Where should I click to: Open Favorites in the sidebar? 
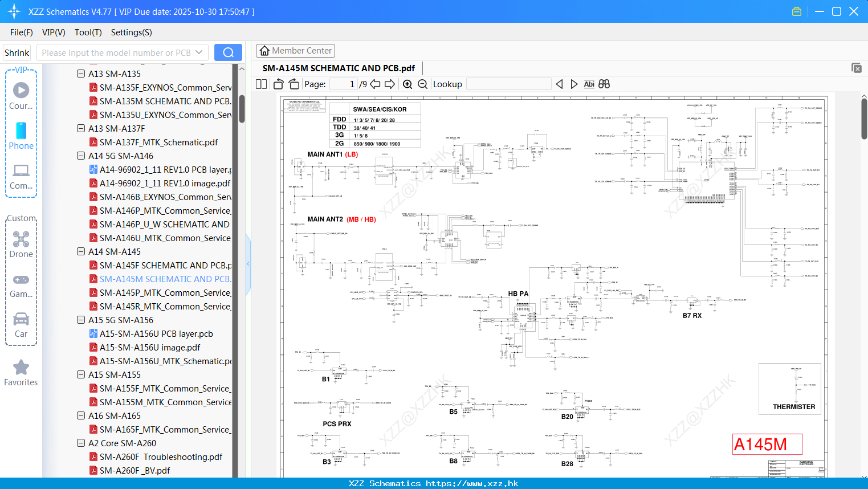[21, 373]
